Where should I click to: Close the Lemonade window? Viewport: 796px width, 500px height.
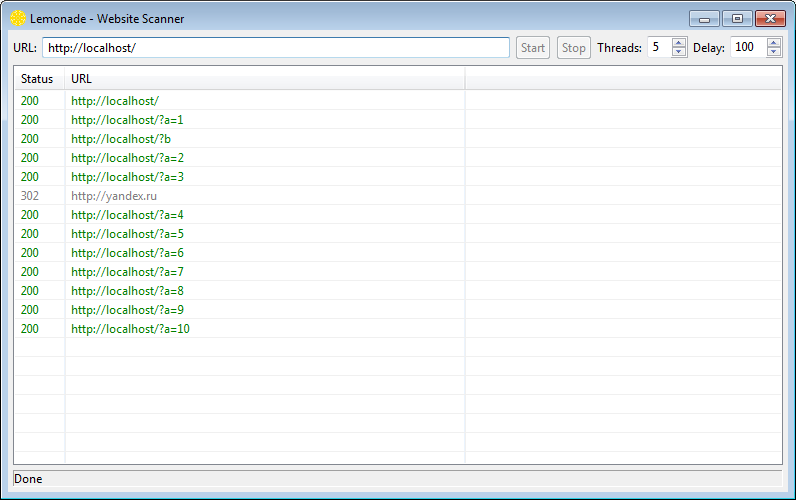point(770,19)
